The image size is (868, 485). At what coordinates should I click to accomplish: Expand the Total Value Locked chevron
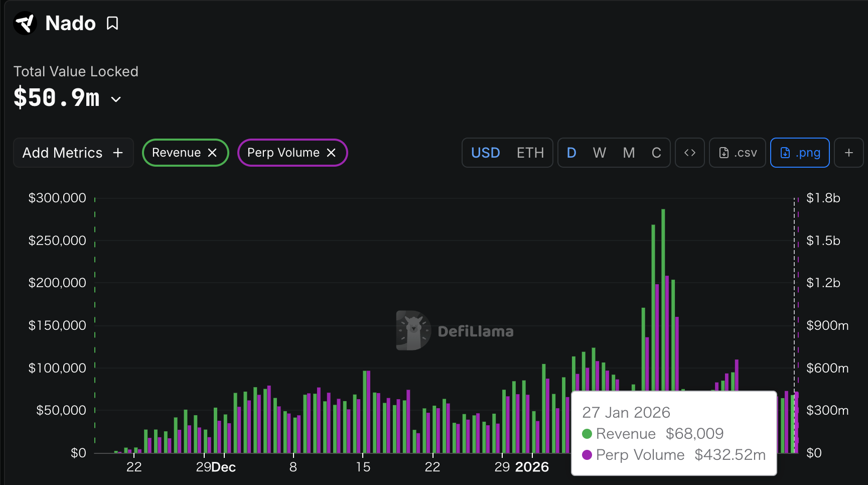point(116,99)
